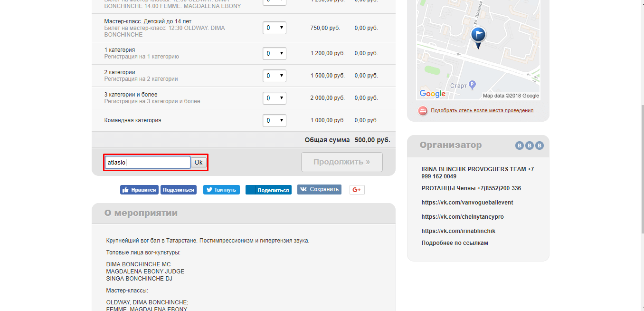Click the promo code input field

coord(147,163)
